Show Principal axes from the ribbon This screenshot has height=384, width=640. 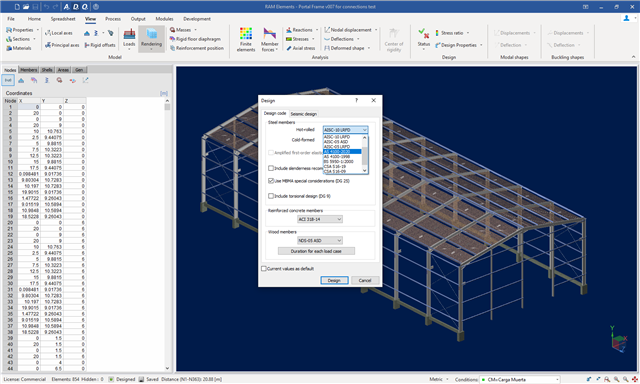click(x=62, y=45)
